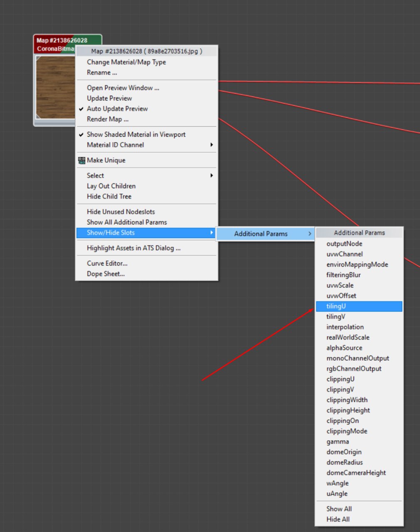Expand the Select submenu
Viewport: 420px width, 532px height.
point(146,176)
